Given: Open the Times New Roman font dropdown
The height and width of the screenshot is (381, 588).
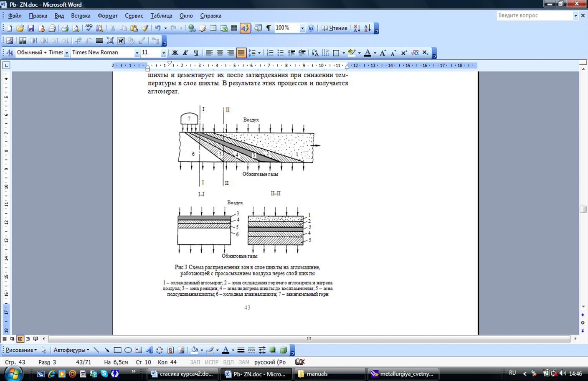Looking at the screenshot, I should [137, 53].
